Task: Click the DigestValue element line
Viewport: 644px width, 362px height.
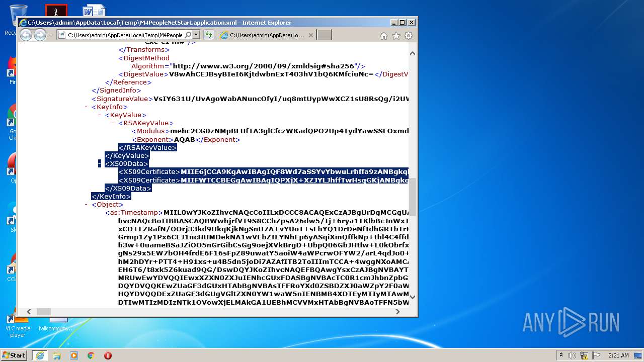Action: 264,74
